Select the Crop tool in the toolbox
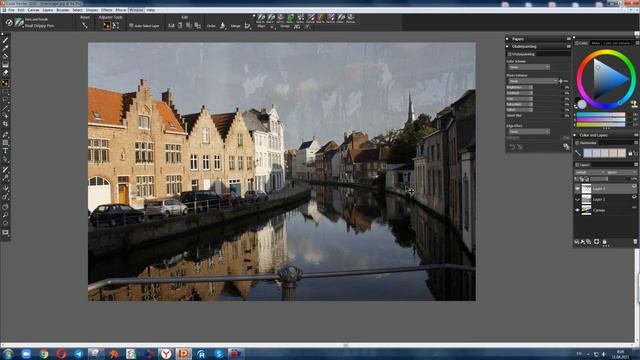640x360 pixels. [5, 124]
